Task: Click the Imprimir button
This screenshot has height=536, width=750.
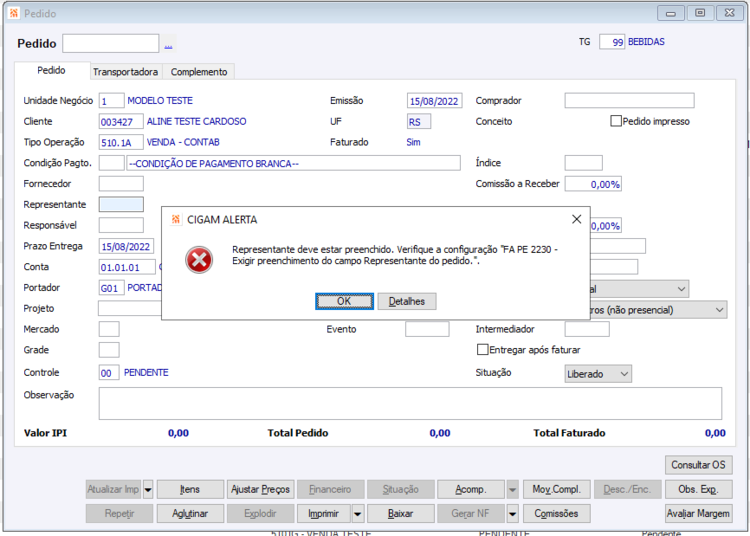Action: point(324,514)
